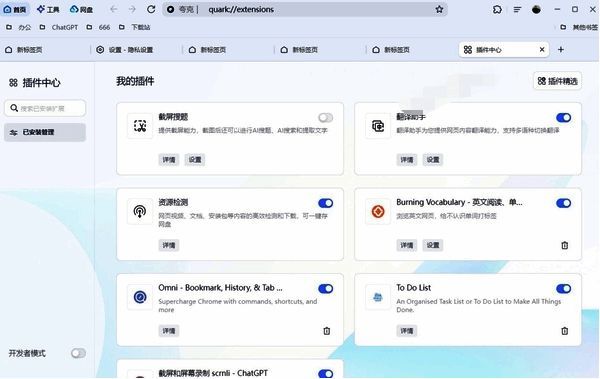Screen dimensions: 600x379
Task: Open settings of screenshot search plugin
Action: click(195, 160)
